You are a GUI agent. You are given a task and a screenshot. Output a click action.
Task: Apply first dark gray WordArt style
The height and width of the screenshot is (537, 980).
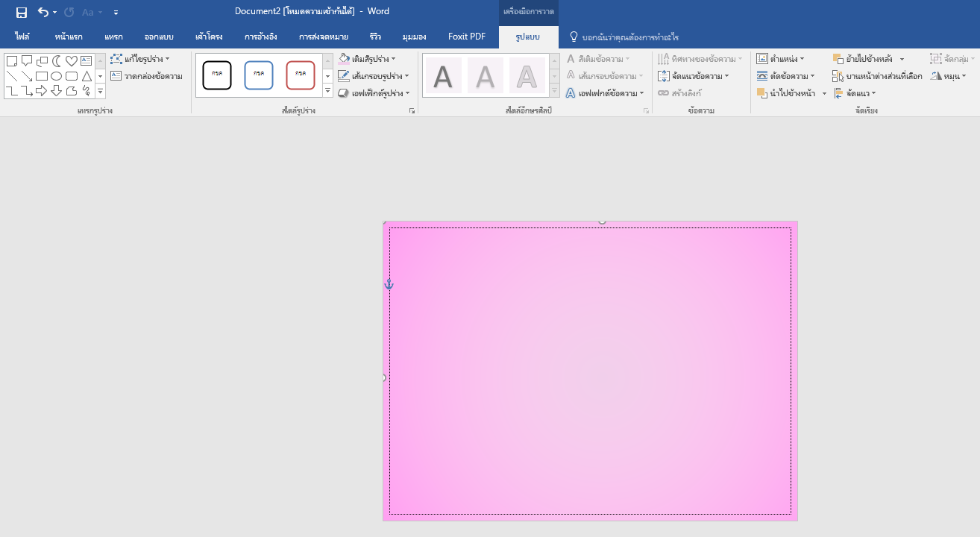[x=443, y=75]
